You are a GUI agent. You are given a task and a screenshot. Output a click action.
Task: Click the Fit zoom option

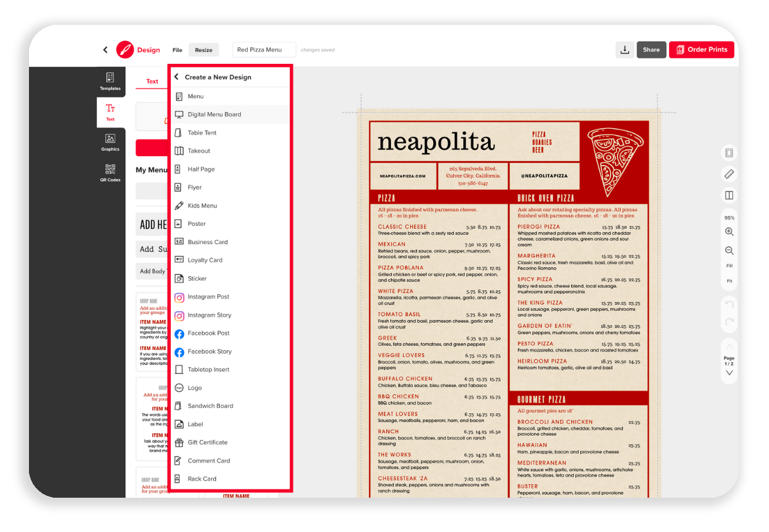[729, 281]
